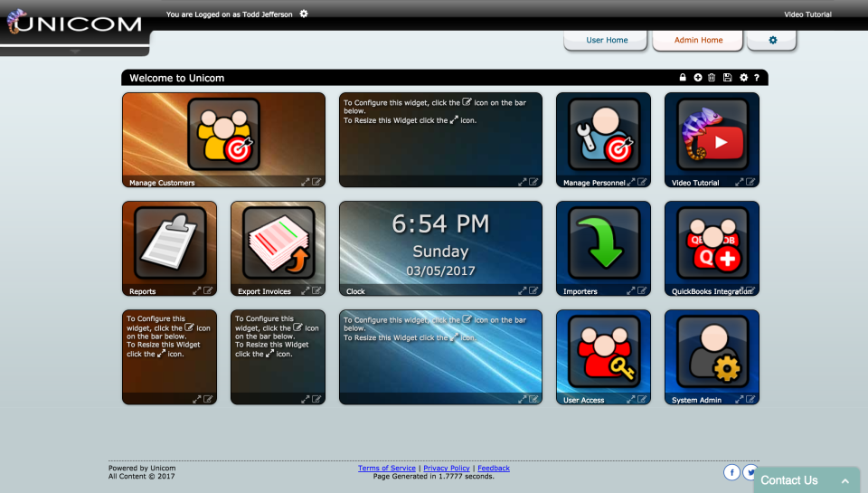This screenshot has width=868, height=493.
Task: Click edit icon on empty widget below Clock
Action: pyautogui.click(x=533, y=399)
